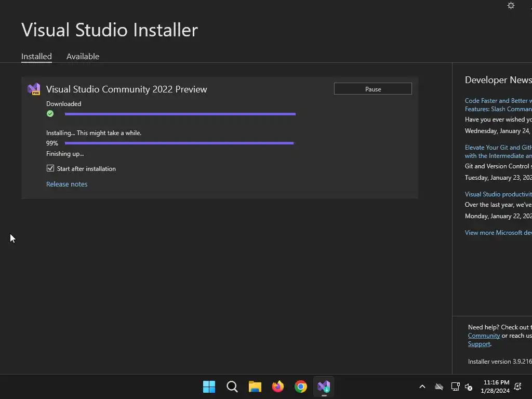Image resolution: width=532 pixels, height=399 pixels.
Task: Show hidden system tray icons
Action: tap(422, 387)
